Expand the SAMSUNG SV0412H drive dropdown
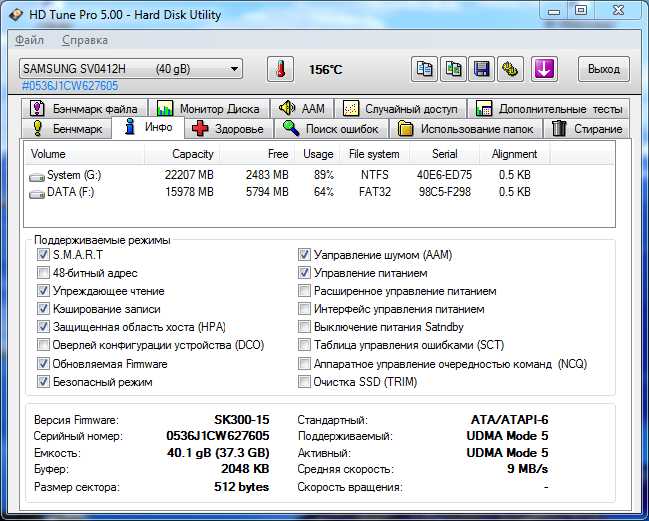Screen dimensions: 649x521 (x=131, y=69)
